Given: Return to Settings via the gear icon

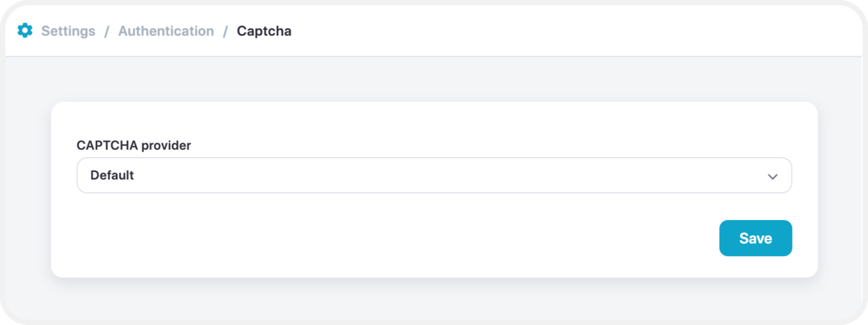Looking at the screenshot, I should point(25,31).
